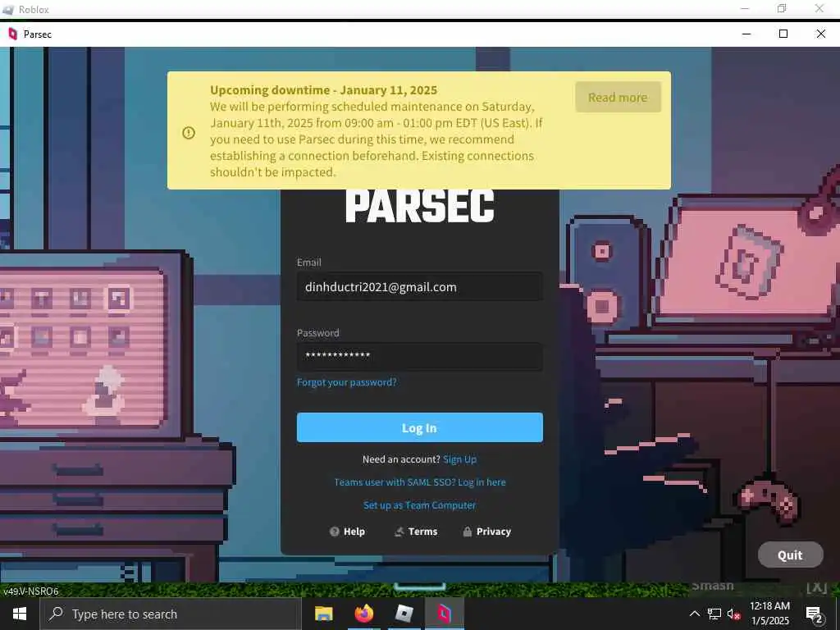Open the network status tray icon
This screenshot has width=840, height=630.
pyautogui.click(x=714, y=614)
